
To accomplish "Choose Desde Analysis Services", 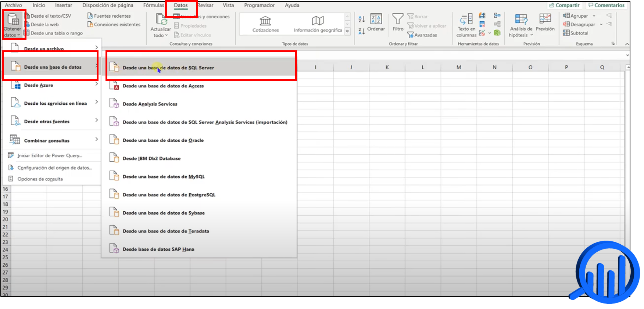I will tap(200, 104).
